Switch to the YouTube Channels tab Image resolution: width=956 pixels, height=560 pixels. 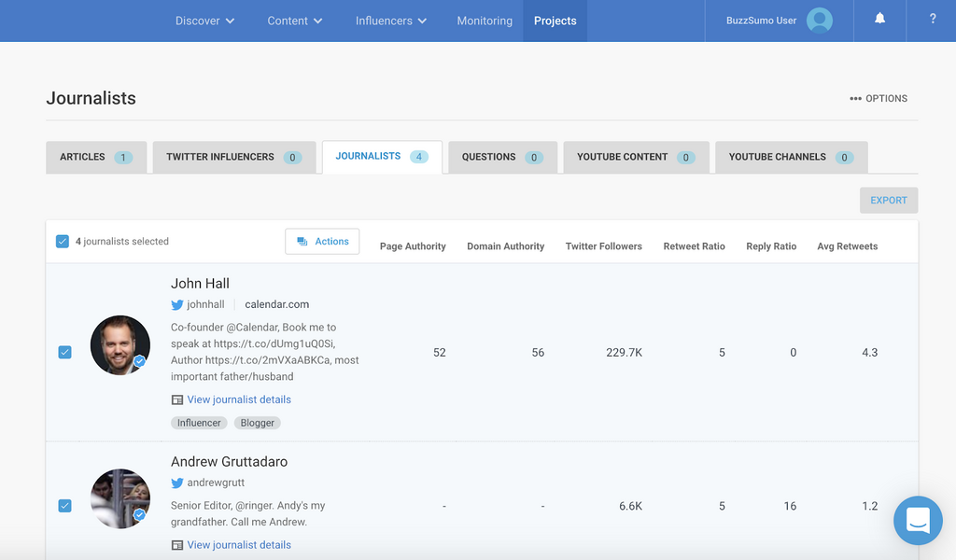pyautogui.click(x=791, y=157)
